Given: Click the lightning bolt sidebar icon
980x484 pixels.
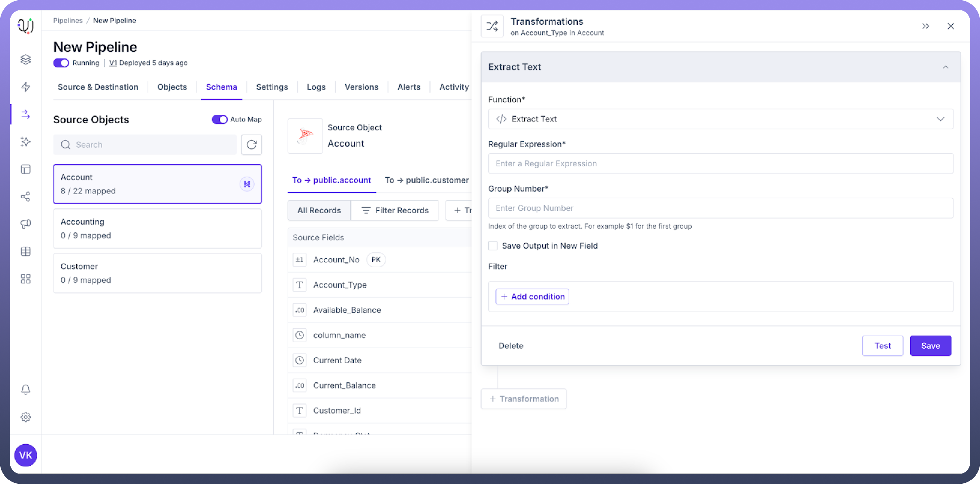Looking at the screenshot, I should (26, 87).
